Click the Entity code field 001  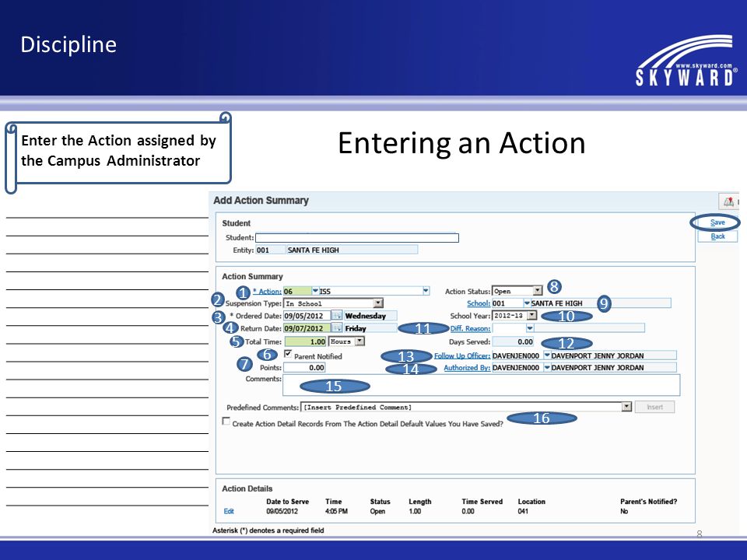270,250
